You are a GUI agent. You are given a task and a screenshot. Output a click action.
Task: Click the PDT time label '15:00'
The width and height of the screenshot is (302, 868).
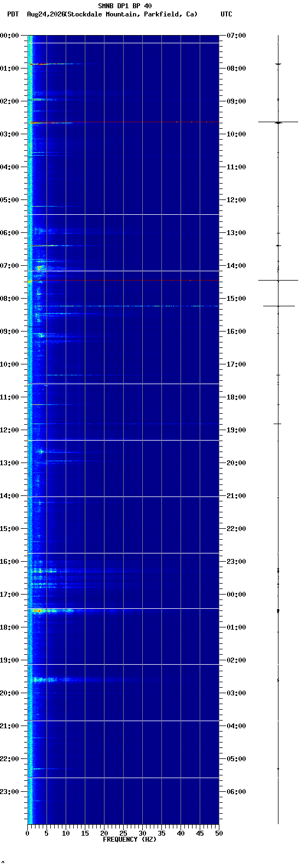[9, 529]
